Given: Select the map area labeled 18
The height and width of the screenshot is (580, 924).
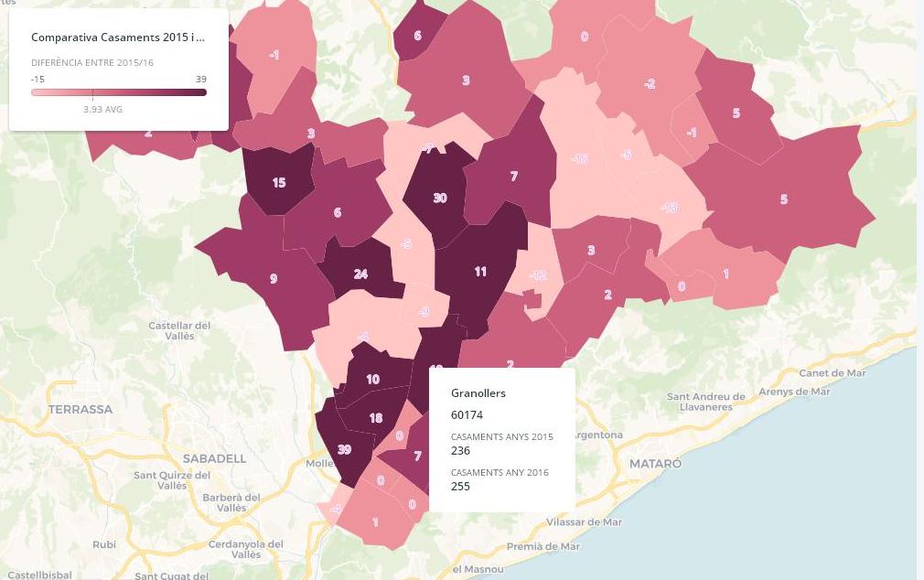Looking at the screenshot, I should [375, 418].
